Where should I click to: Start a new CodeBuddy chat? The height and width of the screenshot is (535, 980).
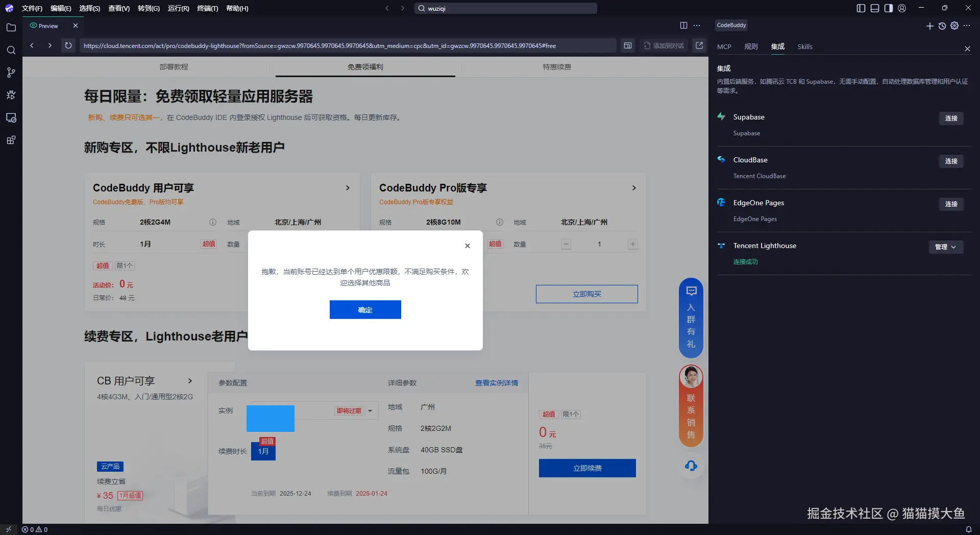(929, 26)
